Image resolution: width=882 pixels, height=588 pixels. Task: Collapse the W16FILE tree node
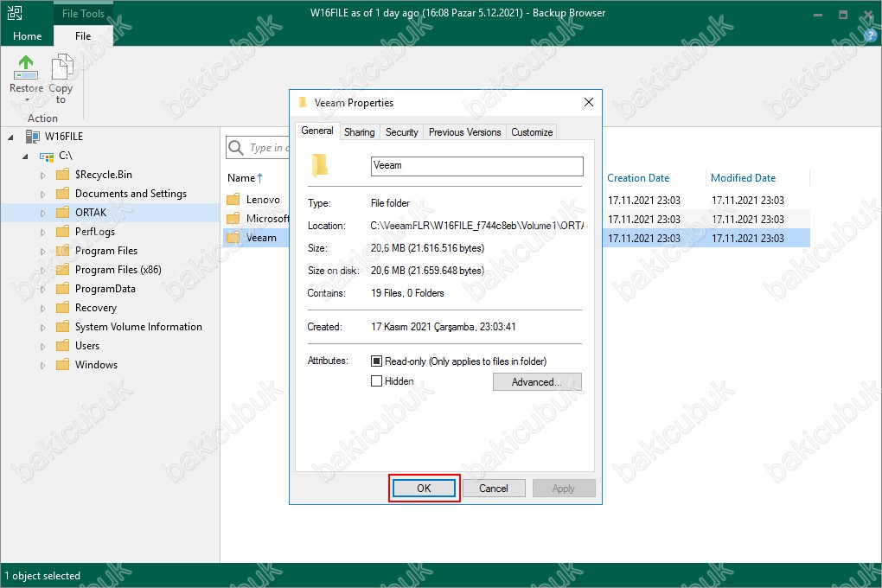(10, 137)
